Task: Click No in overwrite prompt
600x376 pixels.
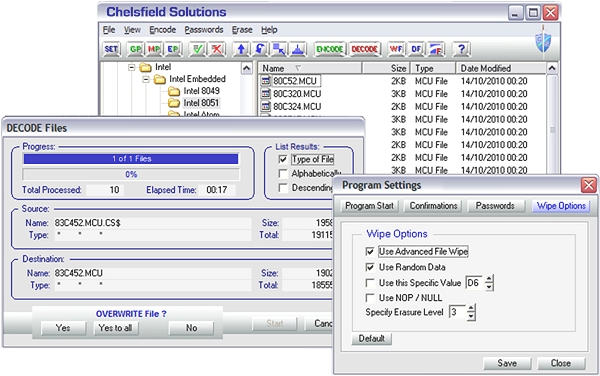Action: (191, 328)
